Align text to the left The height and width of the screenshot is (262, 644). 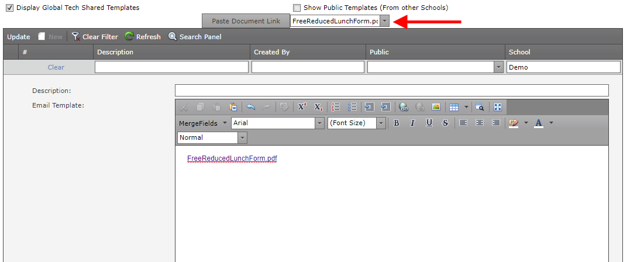coord(463,123)
